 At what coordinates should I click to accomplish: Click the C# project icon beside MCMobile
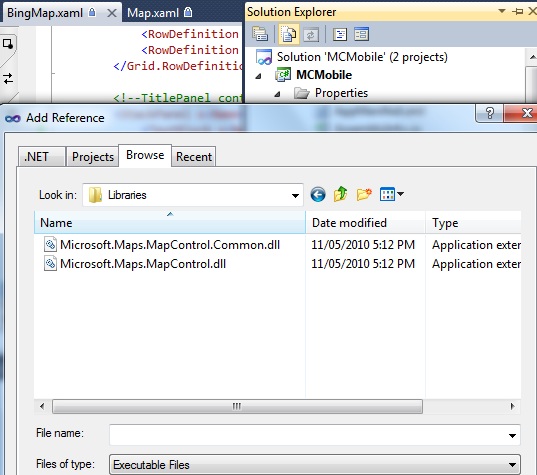pos(283,75)
